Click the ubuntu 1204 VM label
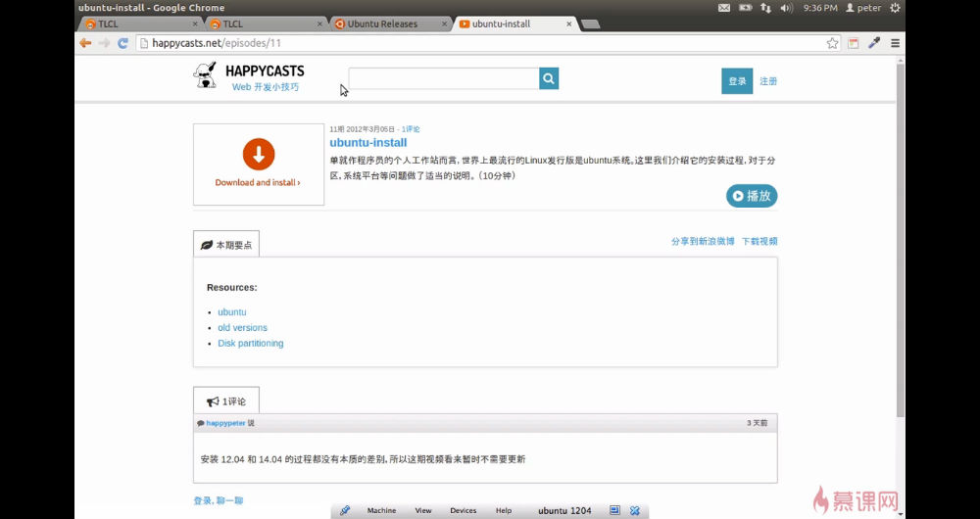The width and height of the screenshot is (980, 519). (564, 510)
